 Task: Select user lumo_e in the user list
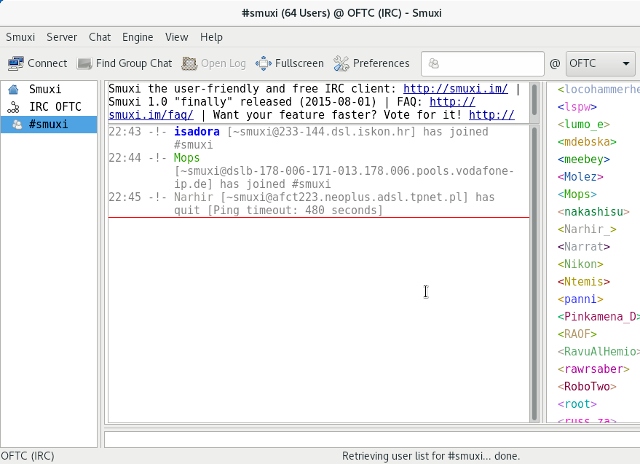click(584, 124)
